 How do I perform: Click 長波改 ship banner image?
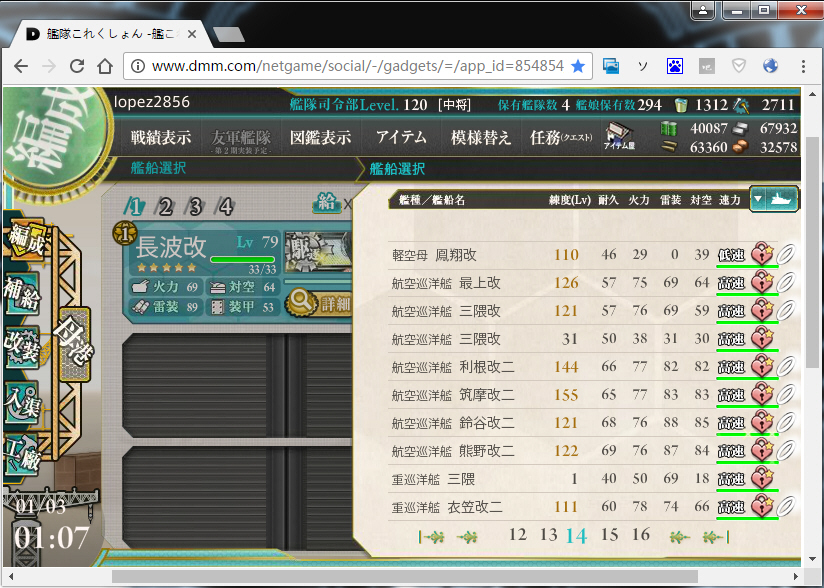point(318,252)
